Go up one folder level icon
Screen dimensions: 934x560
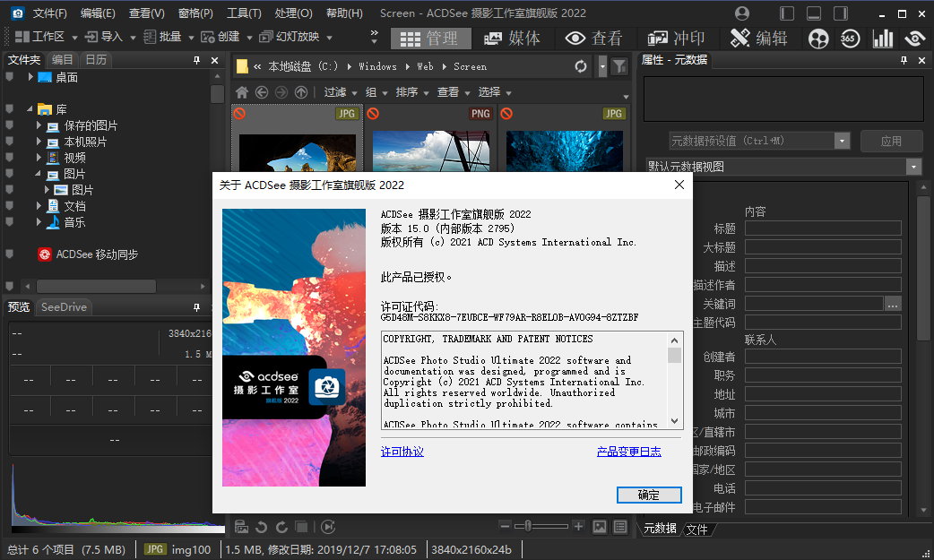point(301,92)
